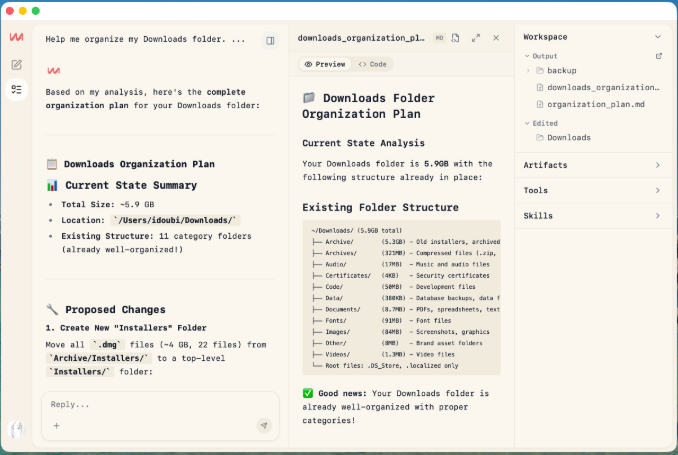This screenshot has height=455, width=678.
Task: Click the clipboard emoji beside Downloads Organization Plan
Action: tap(52, 164)
